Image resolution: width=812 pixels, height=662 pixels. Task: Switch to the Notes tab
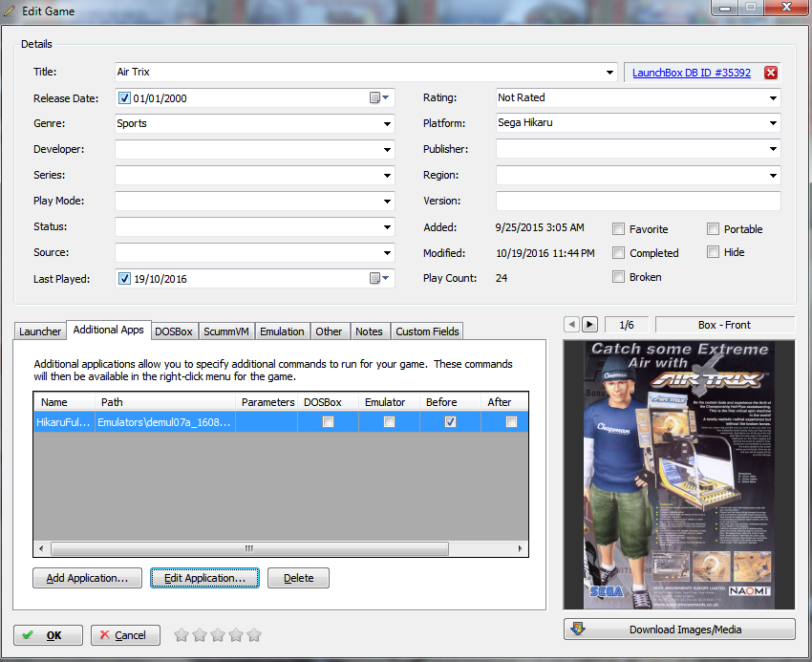pyautogui.click(x=370, y=331)
